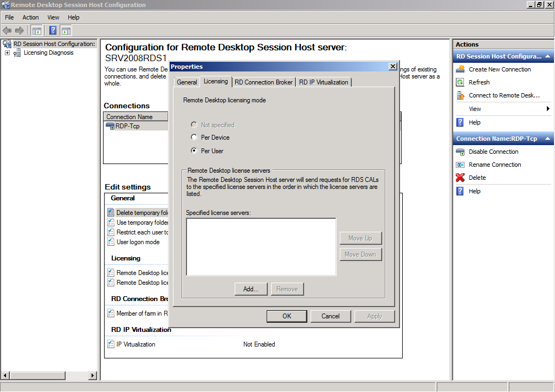Click the Apply button
This screenshot has height=392, width=555.
375,316
